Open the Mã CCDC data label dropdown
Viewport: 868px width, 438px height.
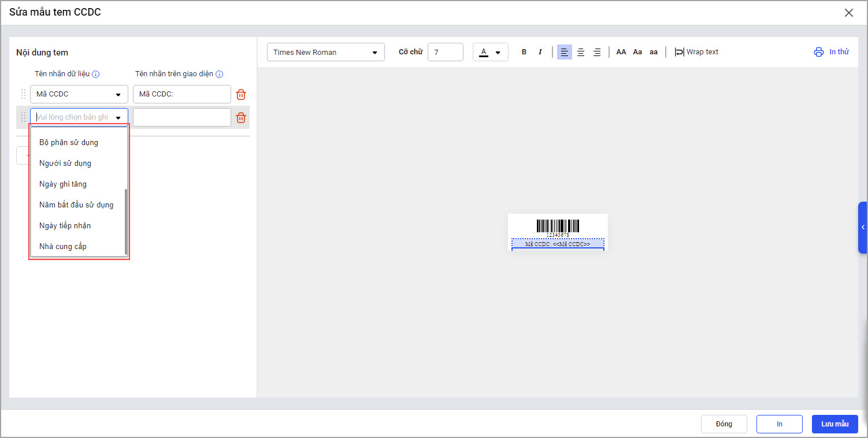tap(79, 94)
